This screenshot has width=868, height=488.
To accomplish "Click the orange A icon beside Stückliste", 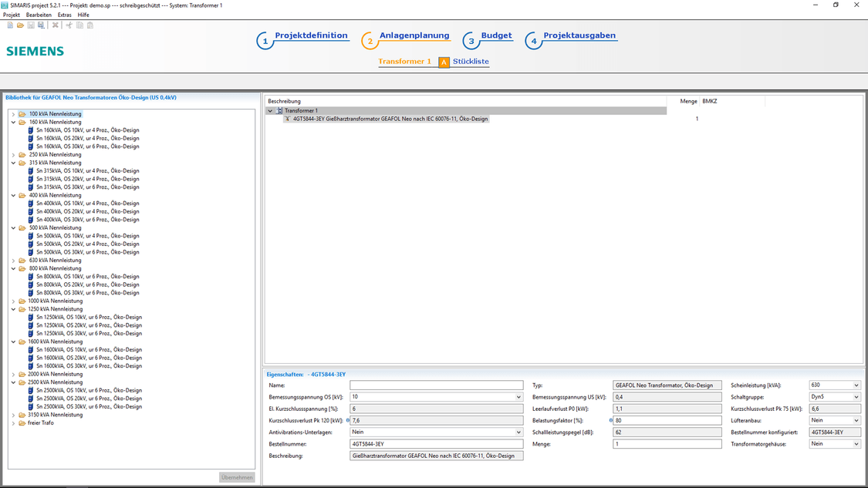I will 443,62.
